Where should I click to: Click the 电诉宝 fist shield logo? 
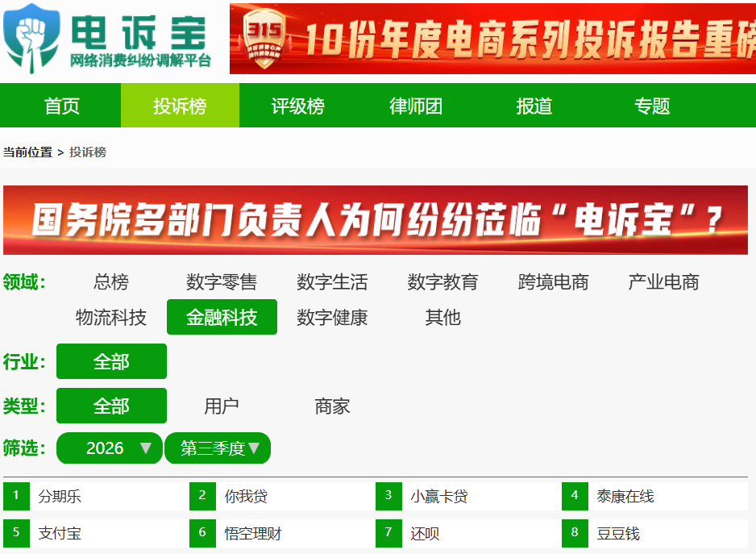(x=31, y=39)
